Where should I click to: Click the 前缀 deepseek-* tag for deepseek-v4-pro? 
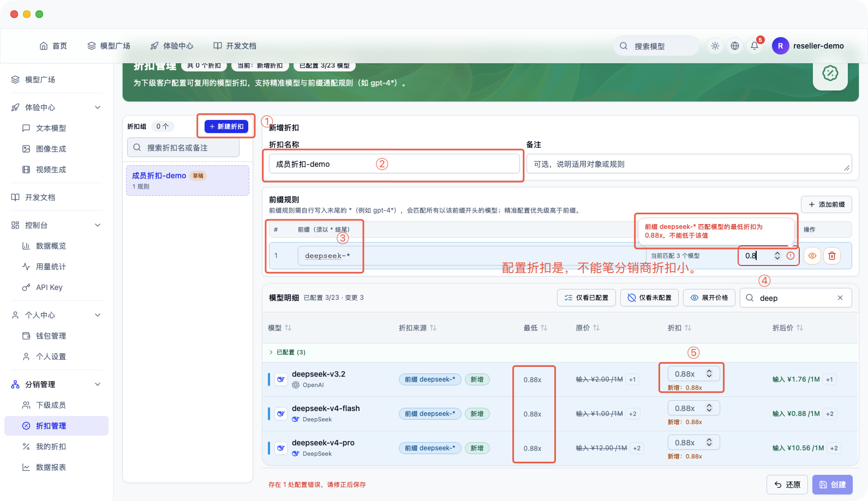click(x=430, y=448)
